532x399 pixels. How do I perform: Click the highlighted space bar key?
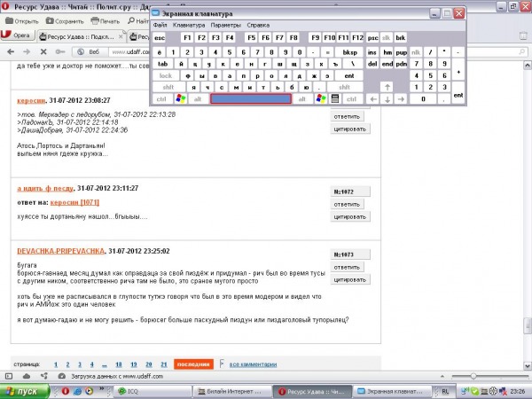tap(251, 99)
